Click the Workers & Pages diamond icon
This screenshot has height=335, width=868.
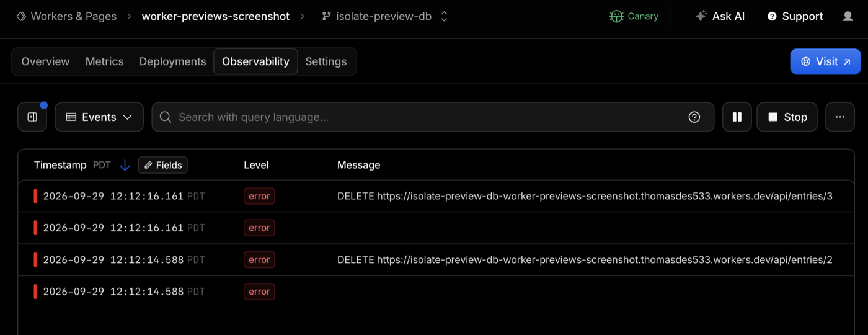click(x=21, y=16)
